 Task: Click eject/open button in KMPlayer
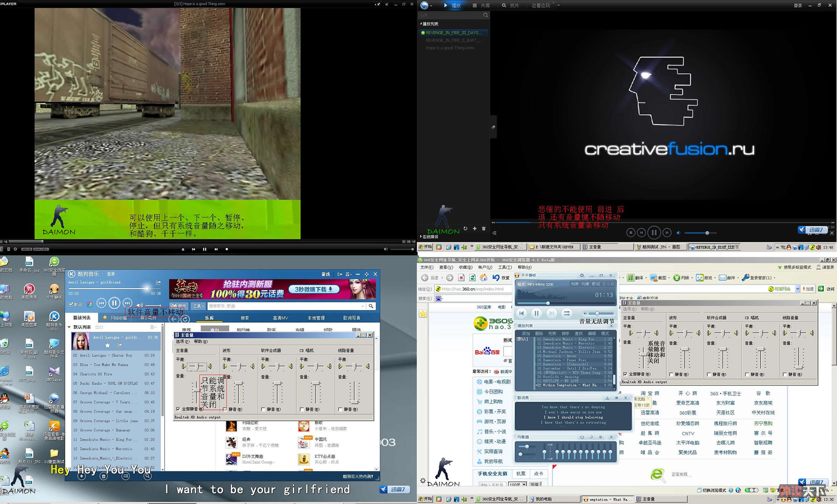[183, 249]
